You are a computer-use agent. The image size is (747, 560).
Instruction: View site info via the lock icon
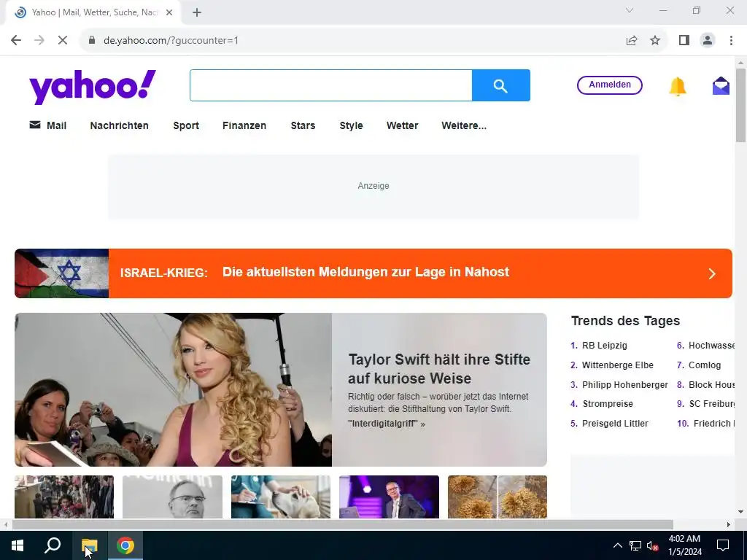[x=92, y=41]
